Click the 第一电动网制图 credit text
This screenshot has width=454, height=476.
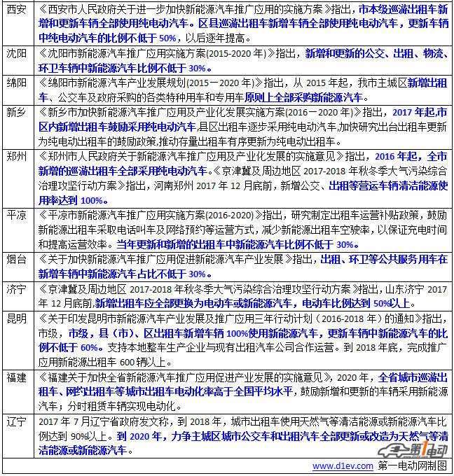coord(413,465)
